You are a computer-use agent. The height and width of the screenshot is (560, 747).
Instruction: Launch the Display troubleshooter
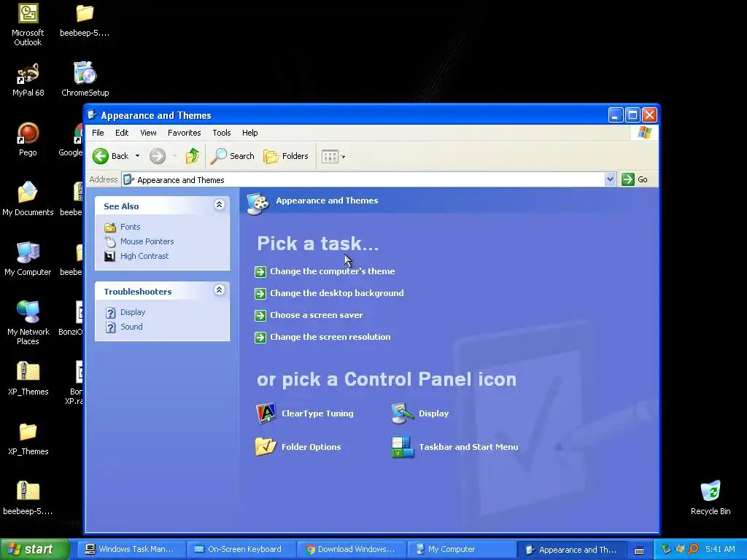pos(133,312)
